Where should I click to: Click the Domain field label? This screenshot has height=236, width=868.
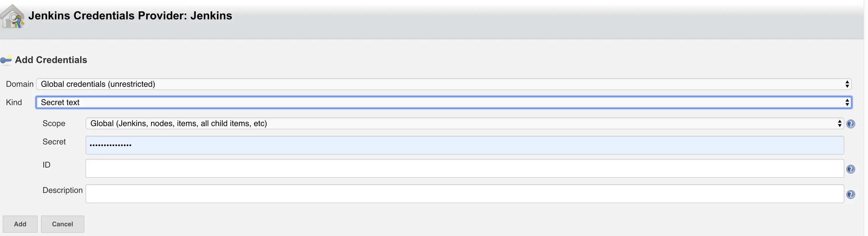click(20, 84)
